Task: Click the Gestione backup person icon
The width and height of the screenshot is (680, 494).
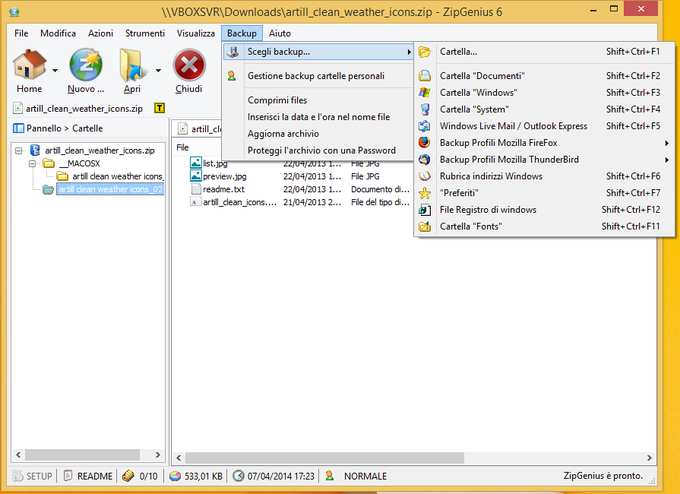Action: pos(232,76)
